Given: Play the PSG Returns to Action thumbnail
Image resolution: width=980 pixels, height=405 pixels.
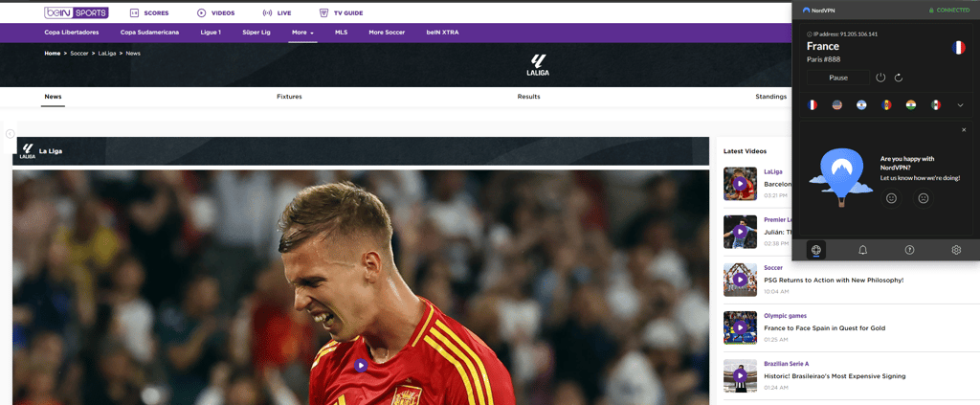Looking at the screenshot, I should [x=740, y=280].
